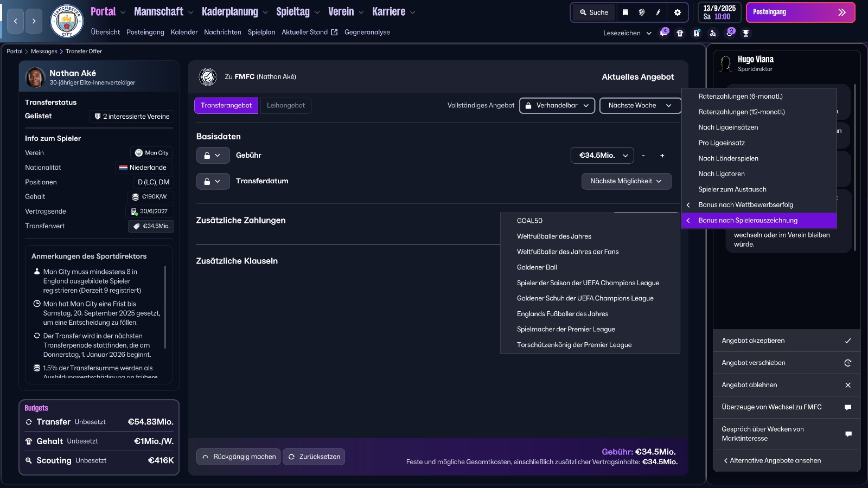Open the messages bubble with 4 notifications
The height and width of the screenshot is (488, 868).
663,33
